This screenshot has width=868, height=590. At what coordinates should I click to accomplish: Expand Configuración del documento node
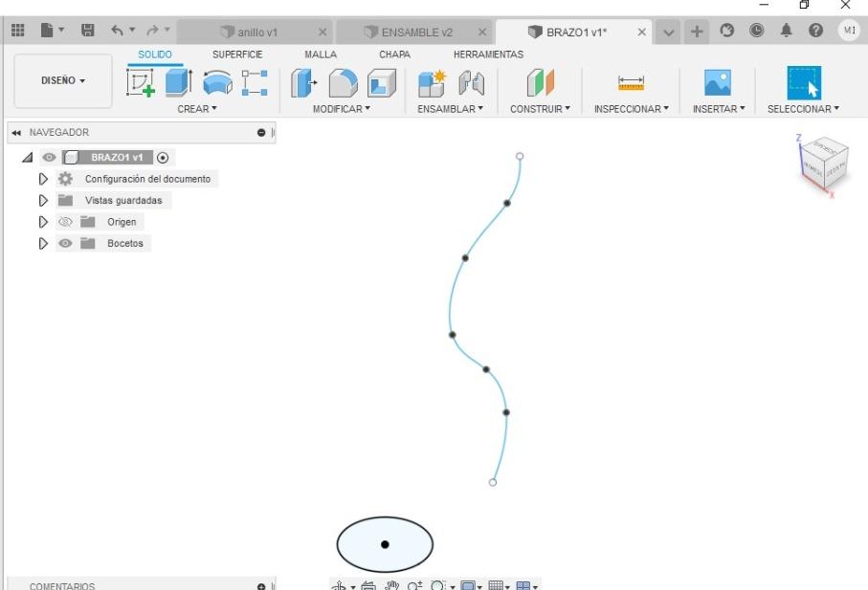pyautogui.click(x=43, y=179)
